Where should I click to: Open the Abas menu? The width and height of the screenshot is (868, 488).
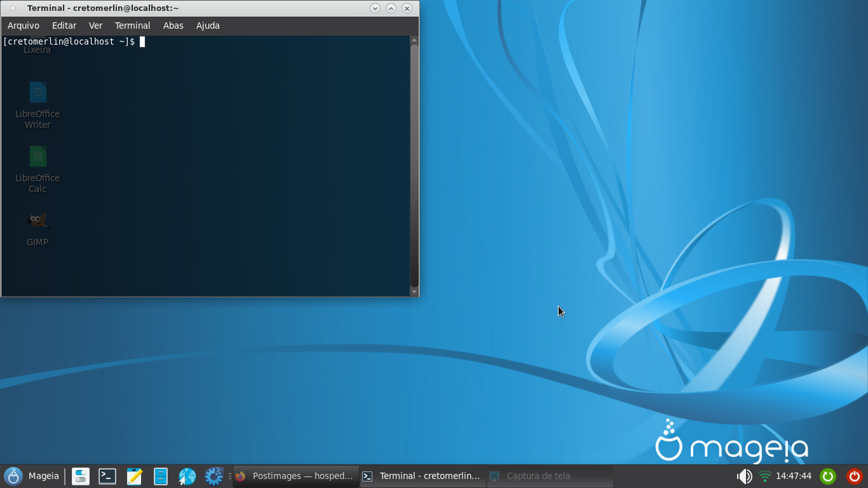point(173,26)
